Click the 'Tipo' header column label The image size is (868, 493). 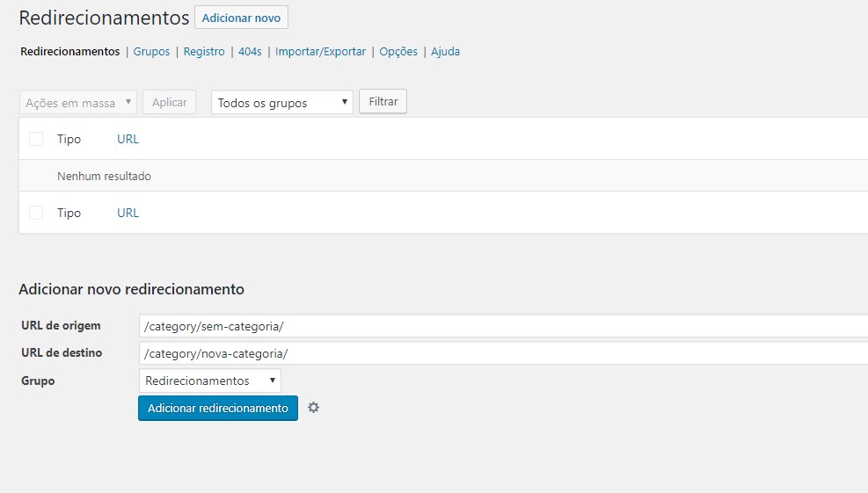[69, 139]
